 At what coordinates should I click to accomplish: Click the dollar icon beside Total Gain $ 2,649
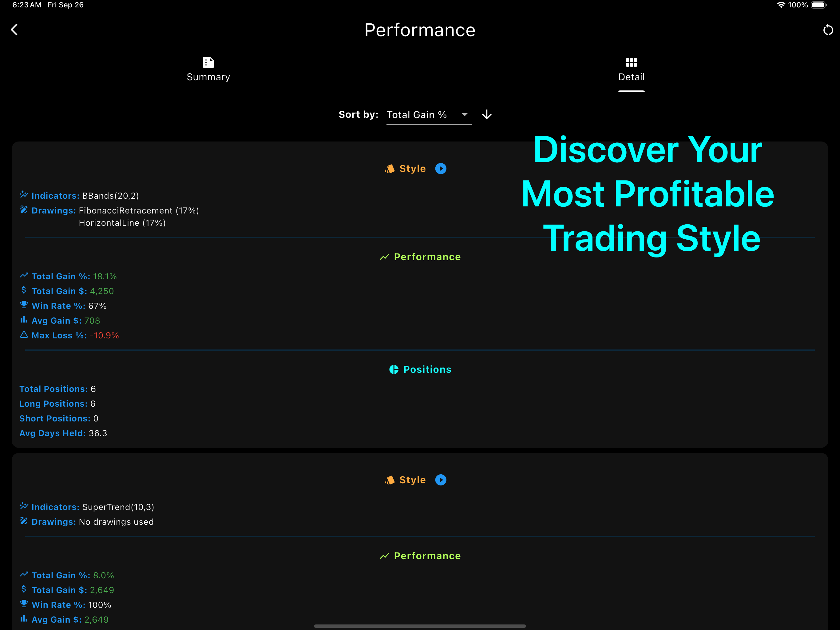[x=24, y=589]
